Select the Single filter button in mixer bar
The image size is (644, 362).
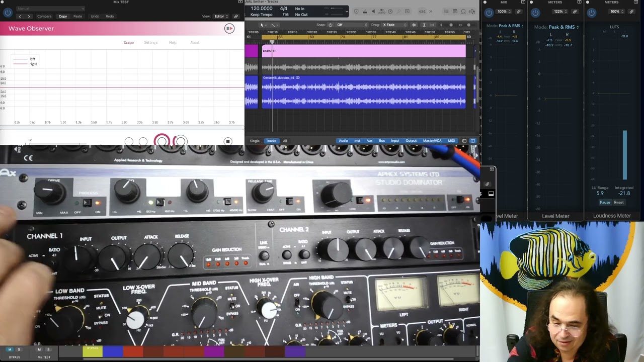pyautogui.click(x=255, y=141)
